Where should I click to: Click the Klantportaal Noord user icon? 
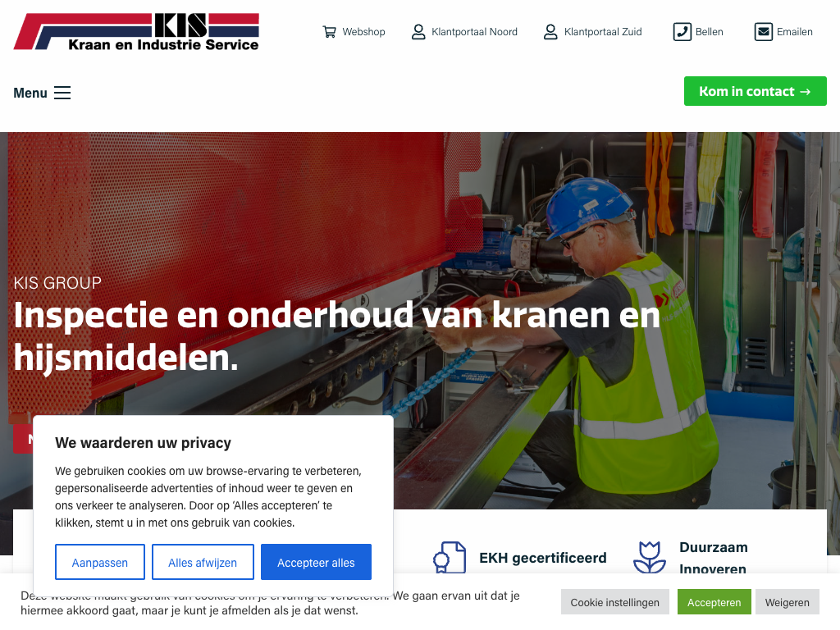(418, 32)
